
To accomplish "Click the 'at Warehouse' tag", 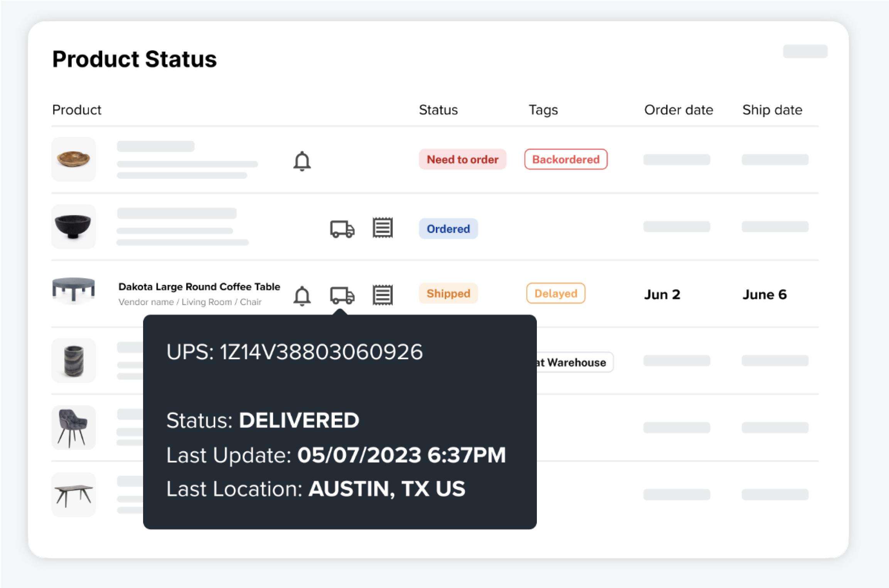I will [575, 362].
